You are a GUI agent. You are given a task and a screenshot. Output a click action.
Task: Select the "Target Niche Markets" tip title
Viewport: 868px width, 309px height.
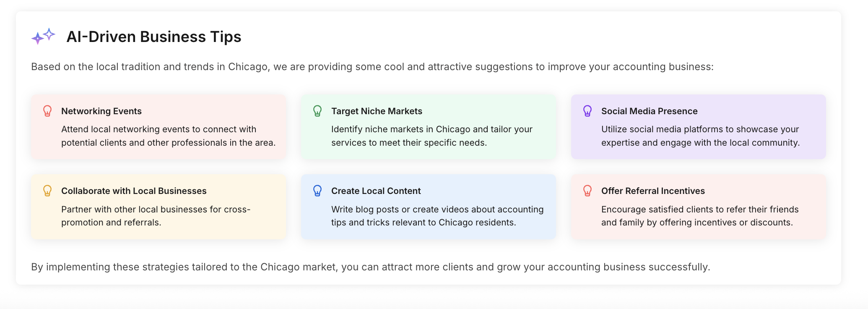coord(377,111)
